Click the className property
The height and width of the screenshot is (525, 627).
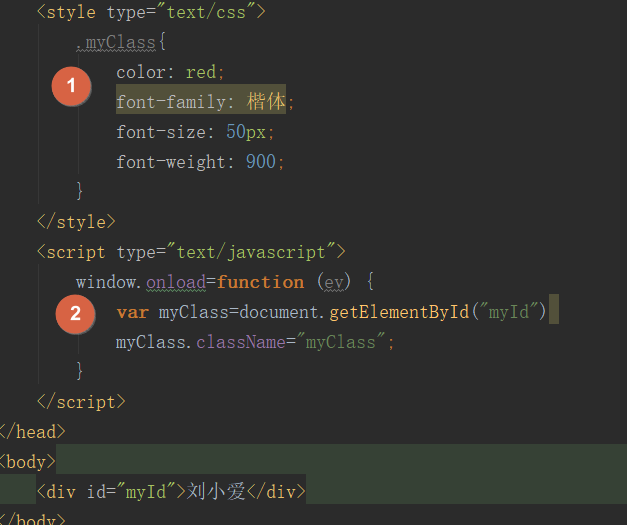pyautogui.click(x=241, y=342)
